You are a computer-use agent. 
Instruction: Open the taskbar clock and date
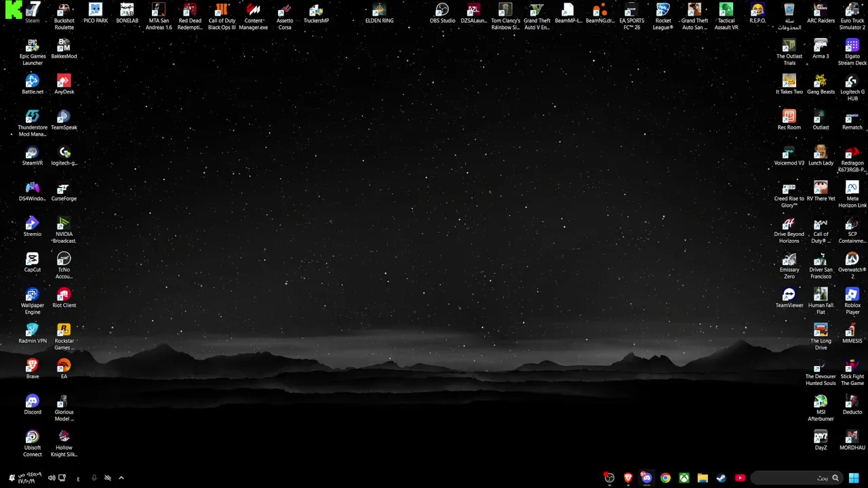pos(28,478)
